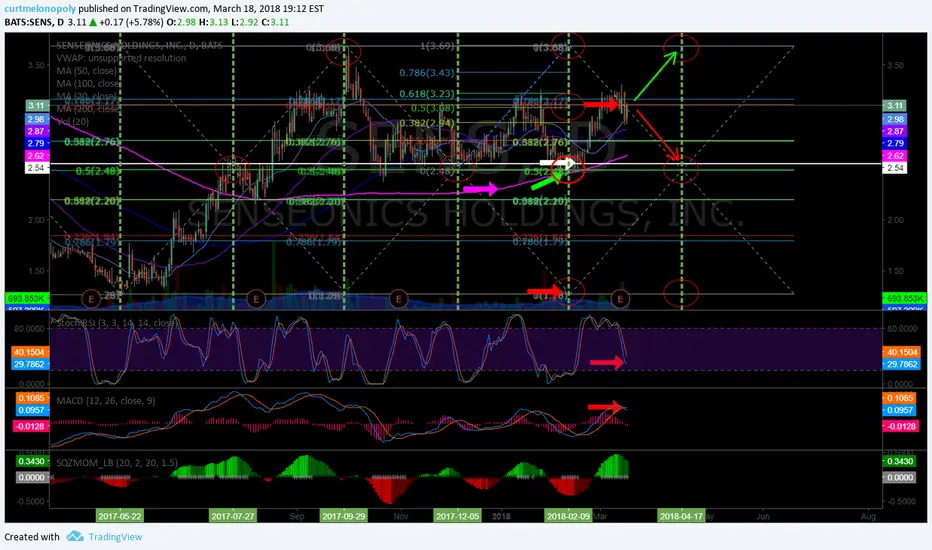Screen dimensions: 932x550
Task: Click the 2.98 price tag on the left axis
Action: [x=37, y=120]
